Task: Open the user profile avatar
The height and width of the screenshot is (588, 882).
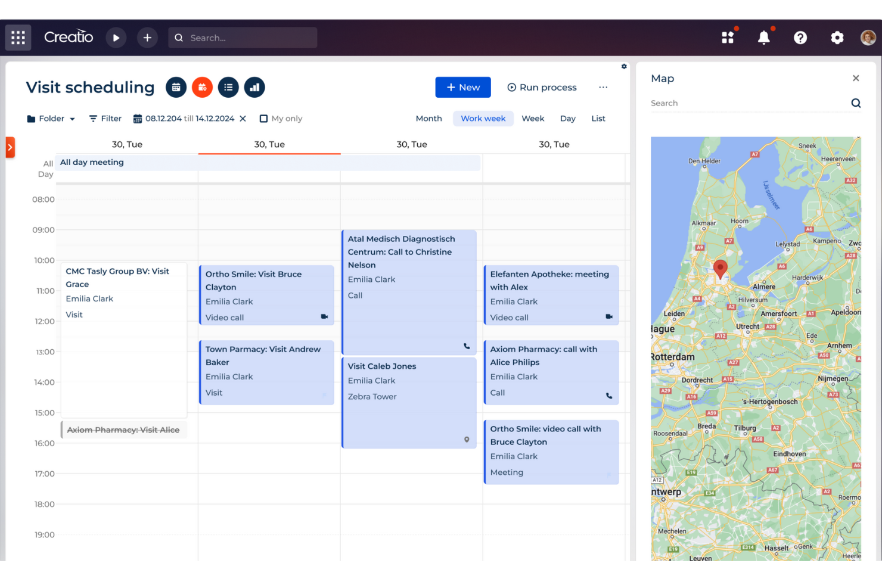Action: (868, 38)
